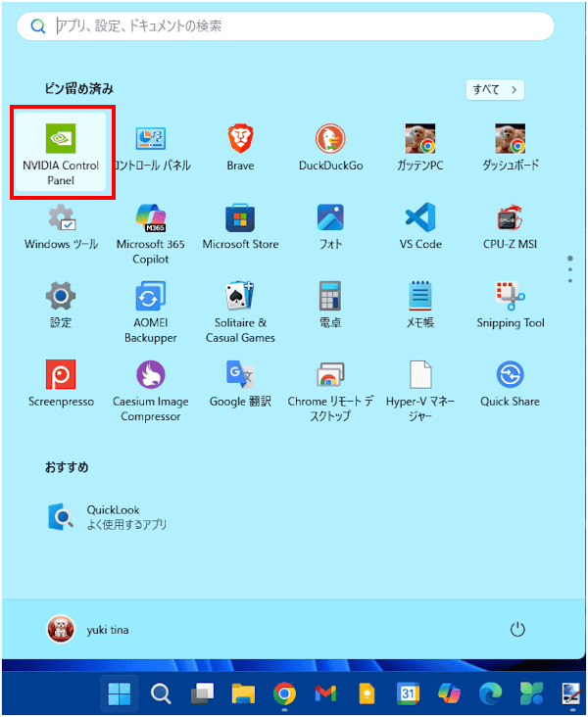Image resolution: width=588 pixels, height=717 pixels.
Task: Open NVIDIA Control Panel pinned app
Action: 61,152
